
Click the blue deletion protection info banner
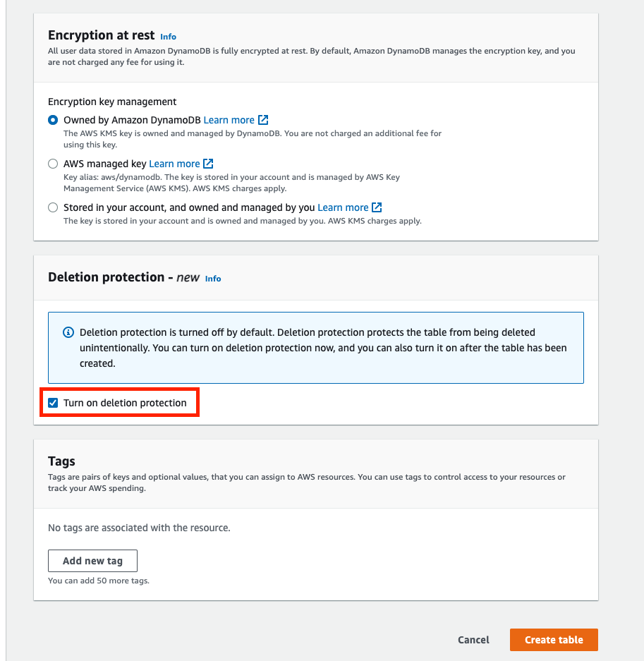(x=315, y=346)
